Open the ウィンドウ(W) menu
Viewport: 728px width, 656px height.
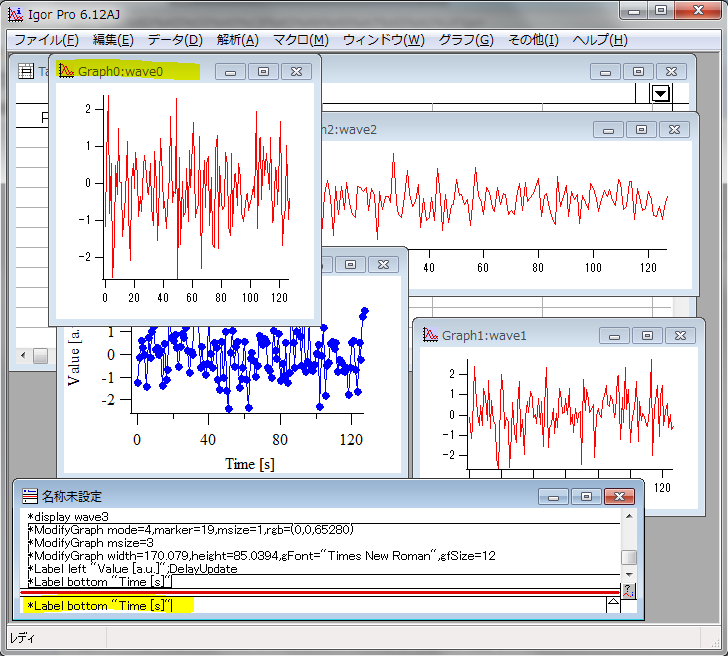pyautogui.click(x=383, y=40)
